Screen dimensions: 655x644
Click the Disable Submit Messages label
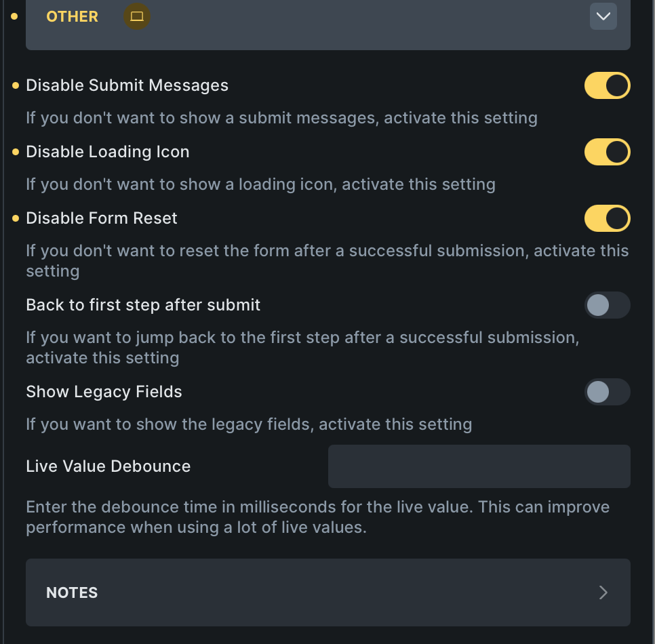[x=127, y=85]
